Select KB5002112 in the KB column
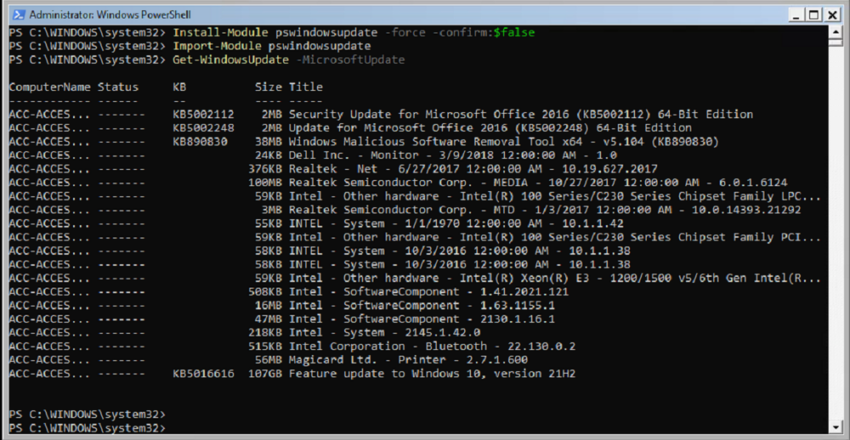850x440 pixels. (x=203, y=114)
